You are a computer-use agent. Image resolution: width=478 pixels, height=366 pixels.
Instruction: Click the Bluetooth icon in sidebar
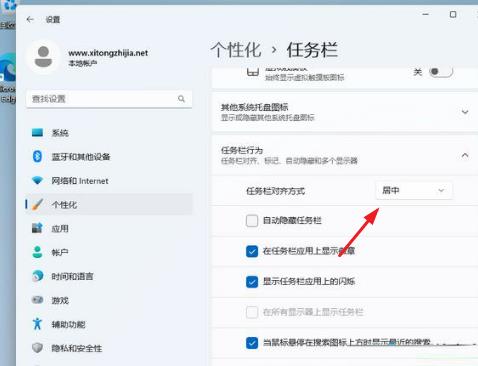click(x=37, y=156)
